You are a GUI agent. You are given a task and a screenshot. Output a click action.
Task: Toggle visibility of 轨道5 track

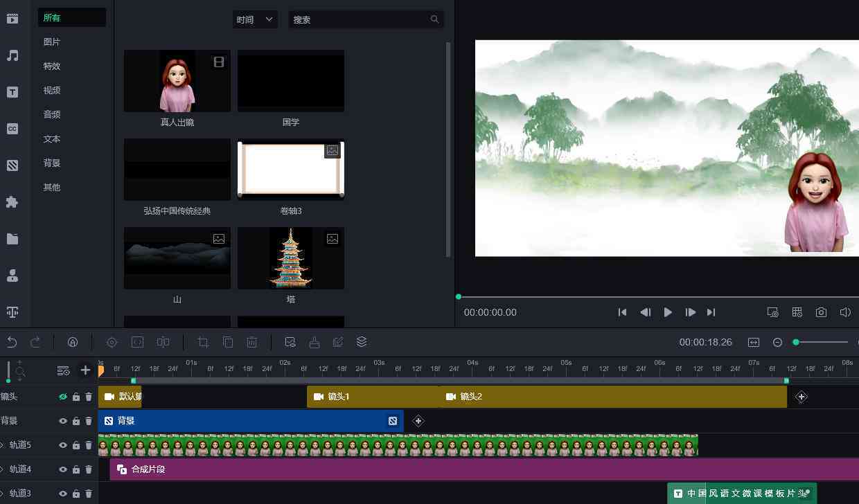click(x=63, y=445)
